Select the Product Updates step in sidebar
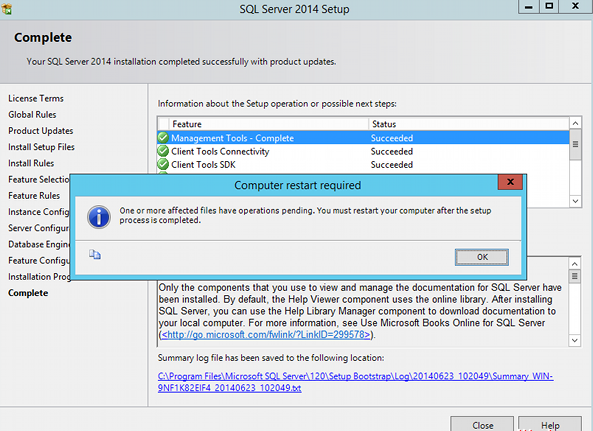The width and height of the screenshot is (593, 431). click(x=41, y=131)
